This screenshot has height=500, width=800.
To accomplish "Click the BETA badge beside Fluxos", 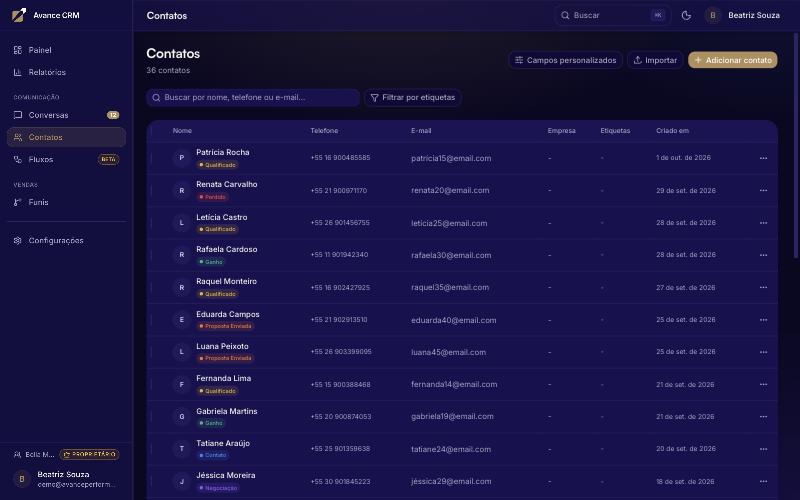I will tap(108, 159).
